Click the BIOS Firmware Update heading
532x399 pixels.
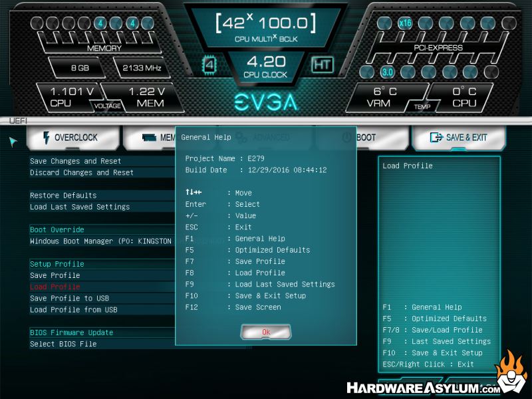72,332
